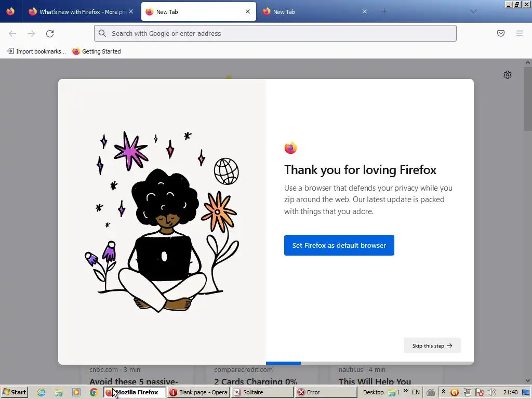Open new tab personalize gear icon
Image resolution: width=532 pixels, height=399 pixels.
point(507,75)
